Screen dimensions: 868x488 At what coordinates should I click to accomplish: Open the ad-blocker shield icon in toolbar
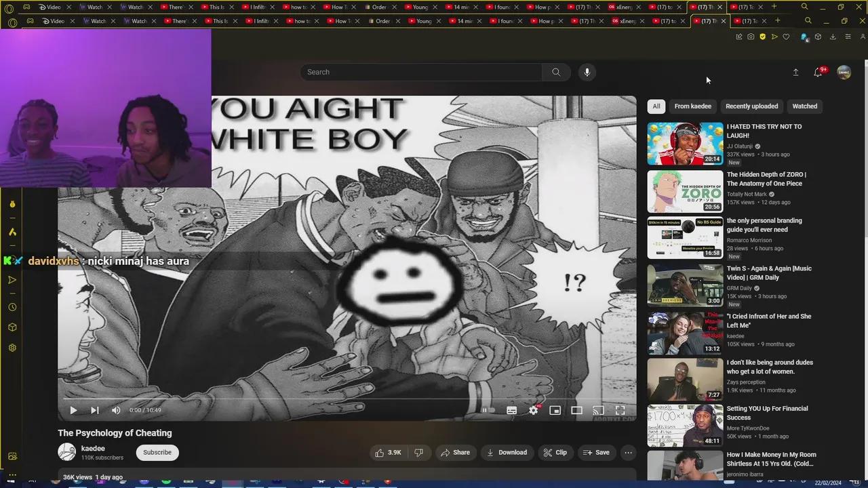pyautogui.click(x=762, y=37)
